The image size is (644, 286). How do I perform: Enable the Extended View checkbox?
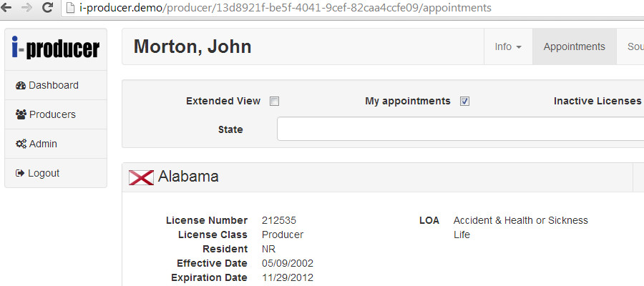click(x=274, y=102)
